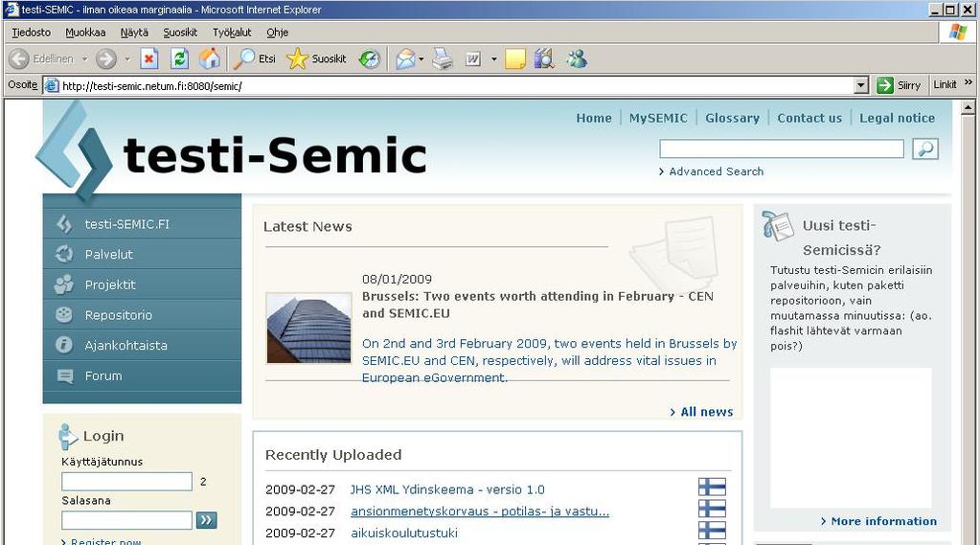Select Ajankohtaista in sidebar menu

(142, 345)
